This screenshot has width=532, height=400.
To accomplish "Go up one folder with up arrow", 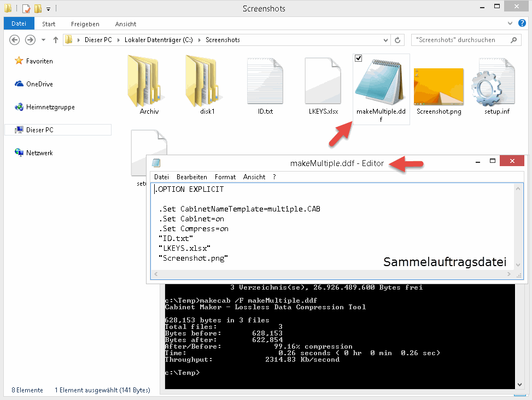I will pyautogui.click(x=55, y=40).
